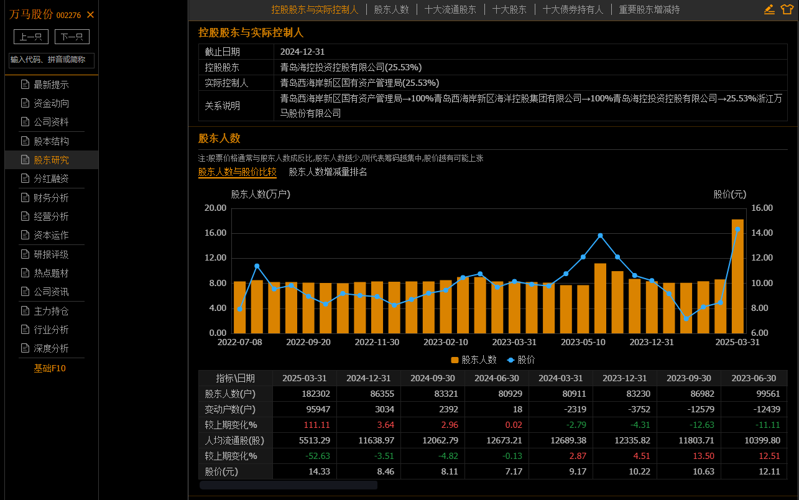Click change count cell 95947
799x500 pixels.
(318, 409)
